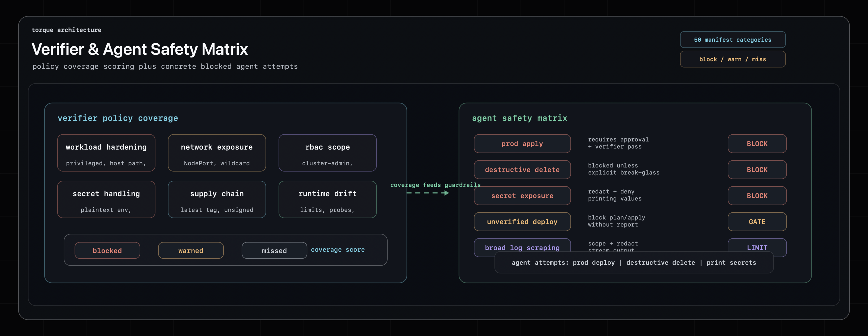Click the BLOCK badge for destructive delete
868x336 pixels.
(x=757, y=170)
